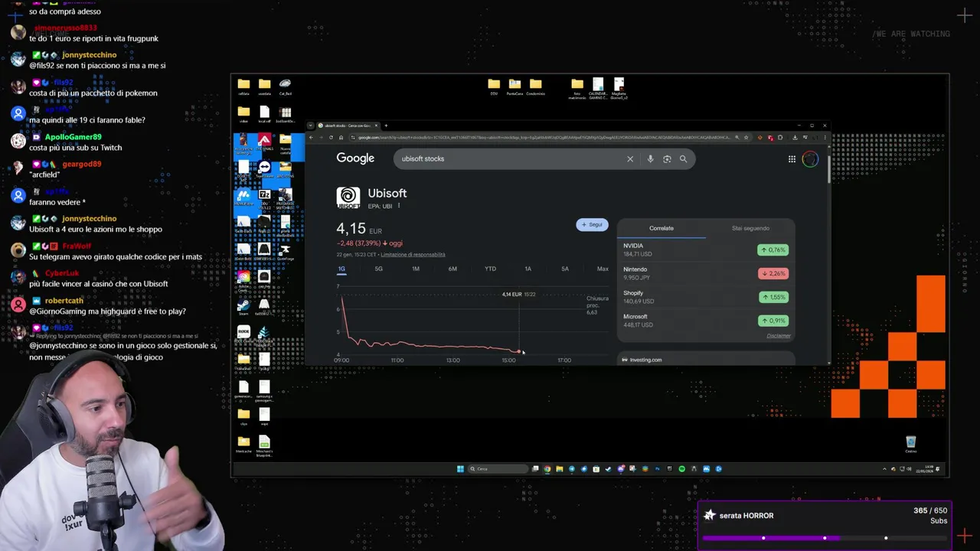980x551 pixels.
Task: Open Chrome home page button
Action: coord(341,138)
